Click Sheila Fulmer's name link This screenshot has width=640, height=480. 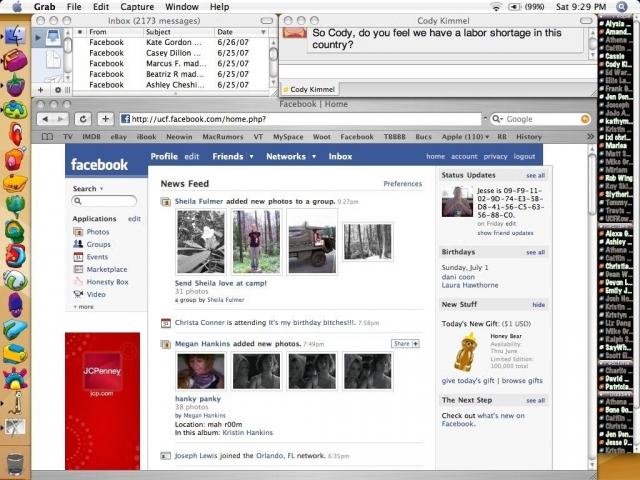(x=199, y=201)
